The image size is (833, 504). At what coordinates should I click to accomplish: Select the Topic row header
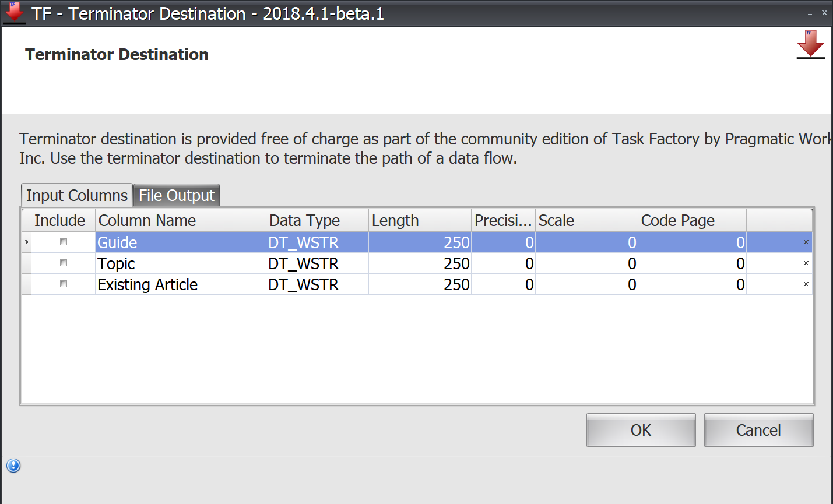tap(26, 263)
